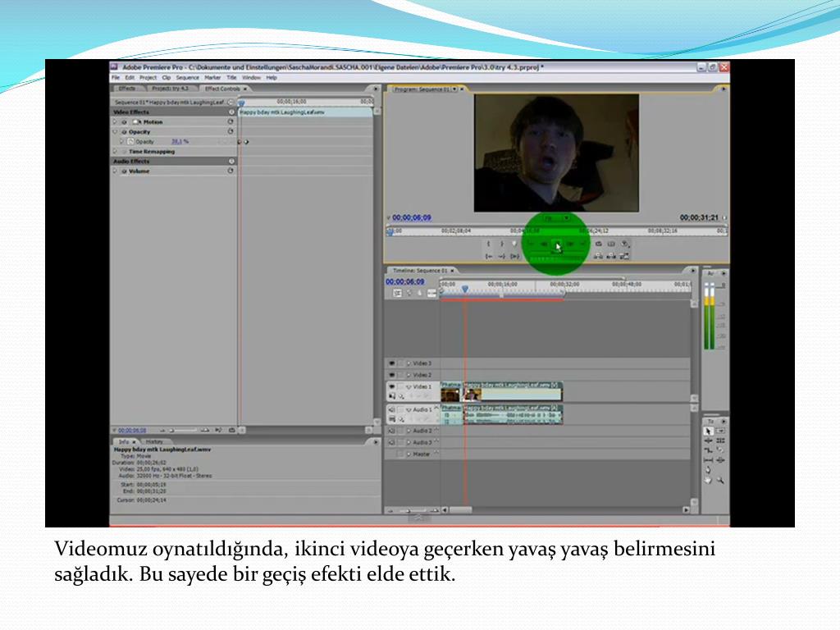Select the Pen tool
Screen dimensions: 840x630
click(x=708, y=470)
